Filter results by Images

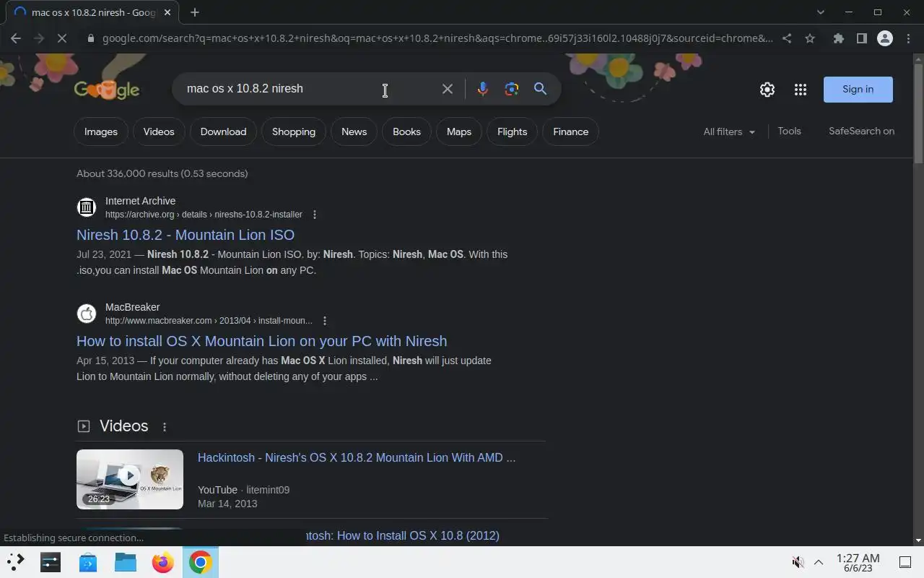[101, 131]
